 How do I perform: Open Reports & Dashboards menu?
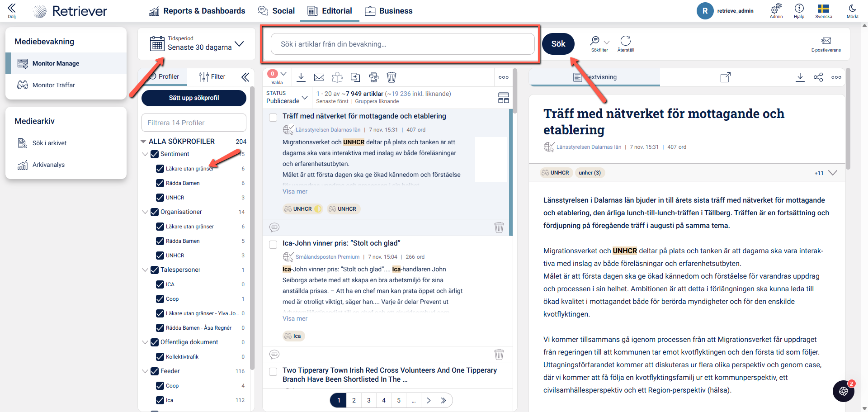(x=197, y=11)
